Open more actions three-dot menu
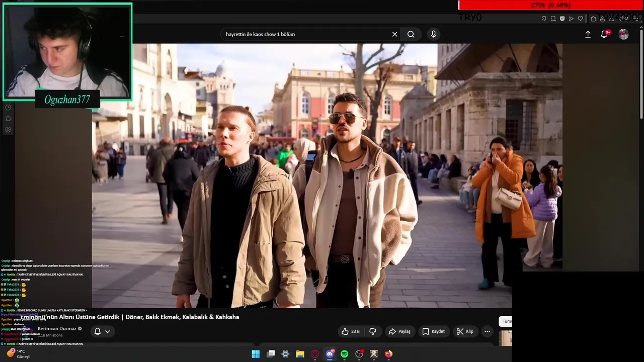Screen dimensions: 644x362 click(x=487, y=331)
